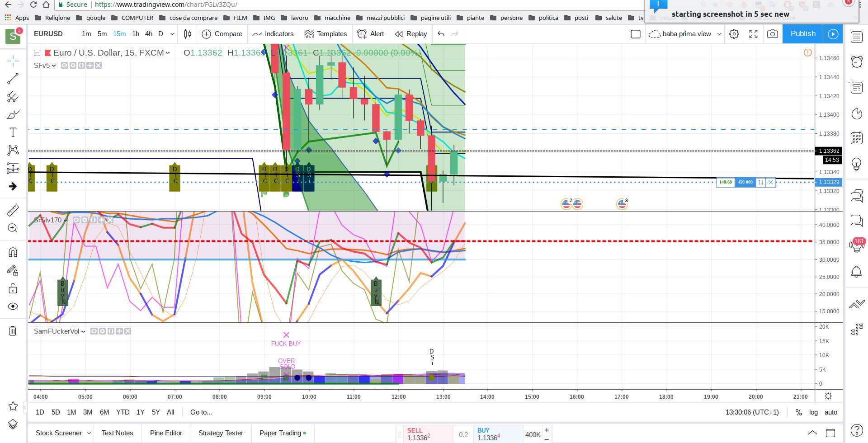
Task: Reverse position with arrows on order line
Action: (x=761, y=182)
